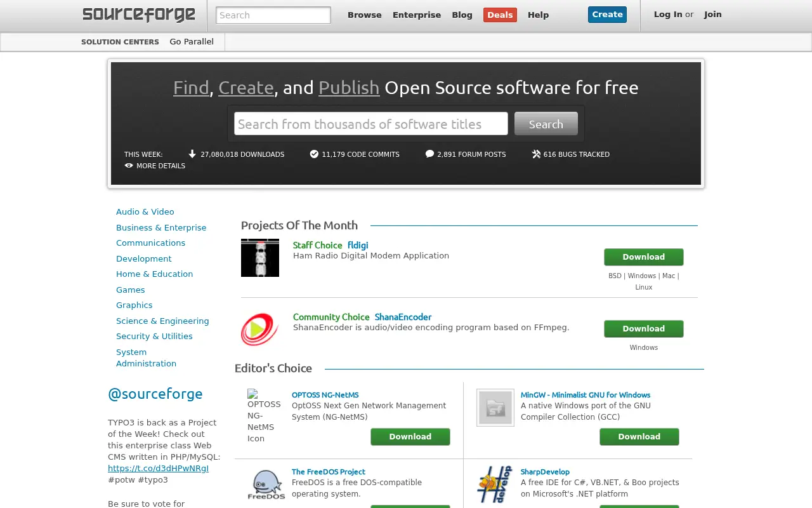Download the fldigi project
Image resolution: width=812 pixels, height=508 pixels.
644,257
